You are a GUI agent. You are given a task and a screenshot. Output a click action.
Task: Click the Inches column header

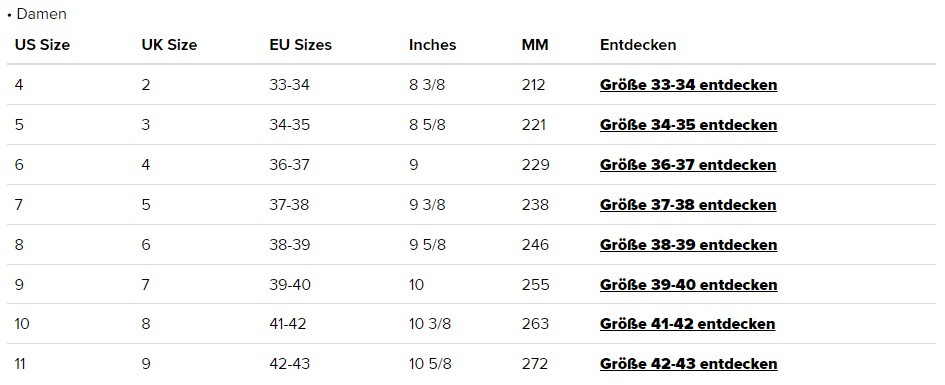433,45
